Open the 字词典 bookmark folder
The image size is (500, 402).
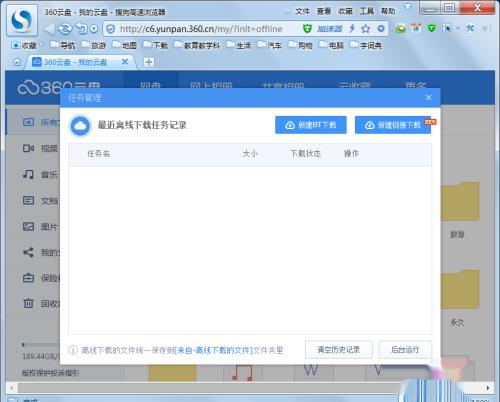[366, 45]
